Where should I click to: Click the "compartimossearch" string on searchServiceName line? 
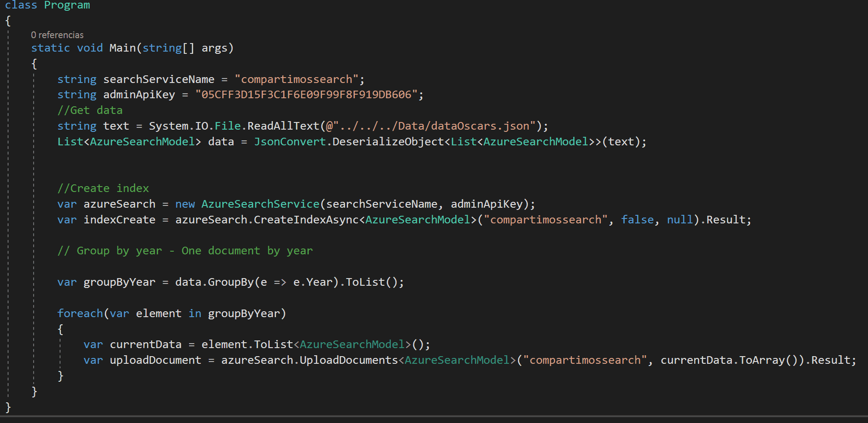click(x=296, y=79)
